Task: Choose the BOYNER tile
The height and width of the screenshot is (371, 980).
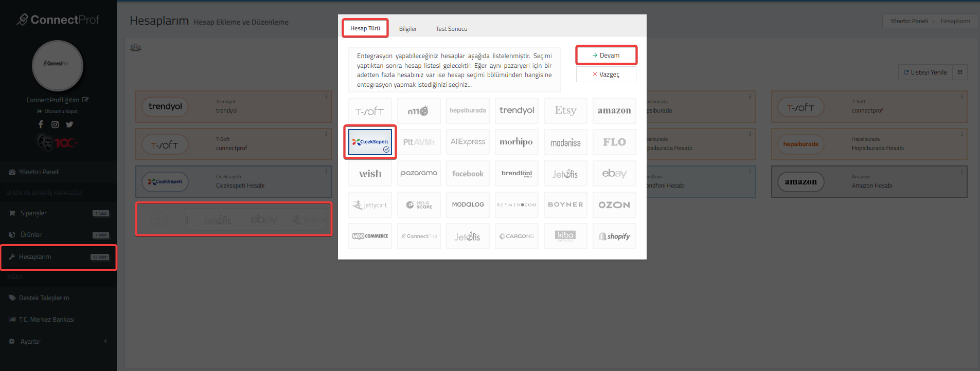Action: pyautogui.click(x=565, y=205)
